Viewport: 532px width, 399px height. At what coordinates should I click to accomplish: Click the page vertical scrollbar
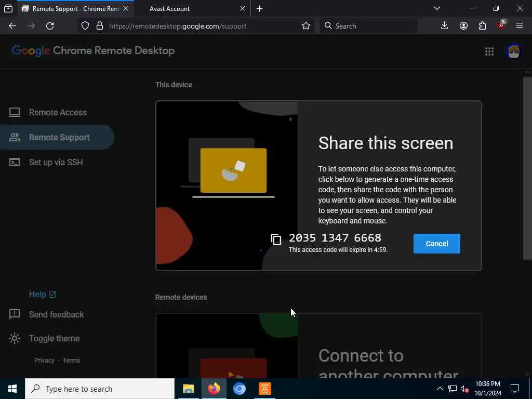tap(527, 169)
